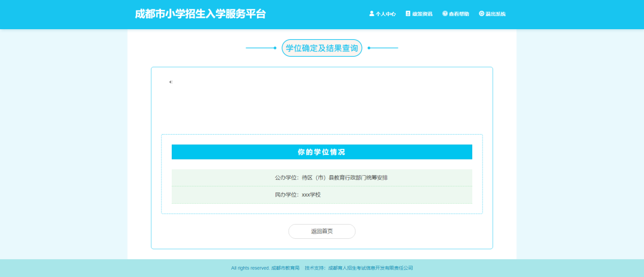
Task: Select 查看帮助 in the top navigation
Action: [459, 14]
